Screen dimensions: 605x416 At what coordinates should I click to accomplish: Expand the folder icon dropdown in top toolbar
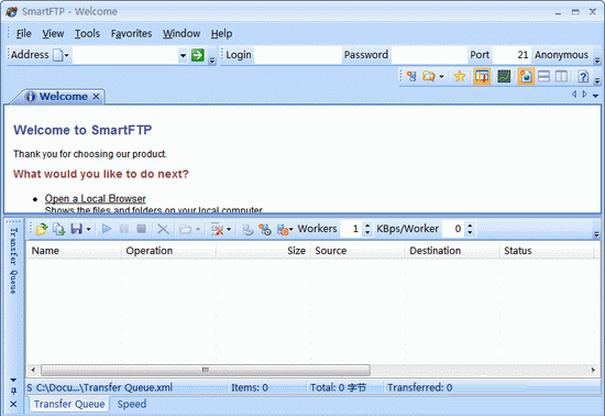[x=442, y=76]
